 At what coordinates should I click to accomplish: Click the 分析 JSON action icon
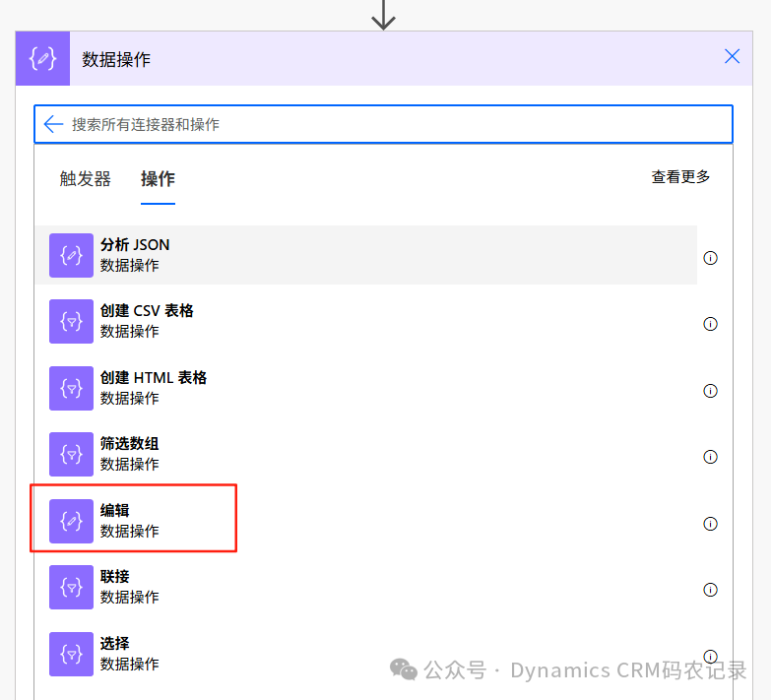pyautogui.click(x=71, y=256)
